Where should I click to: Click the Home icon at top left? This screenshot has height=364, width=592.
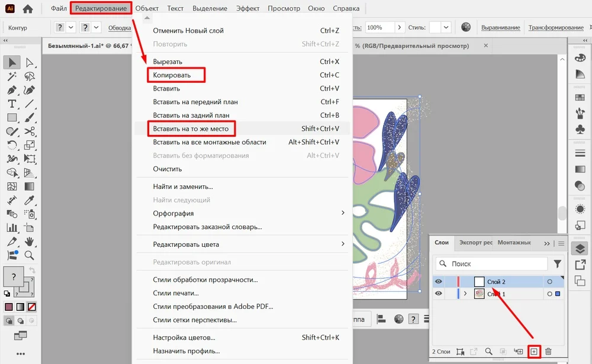pos(28,9)
